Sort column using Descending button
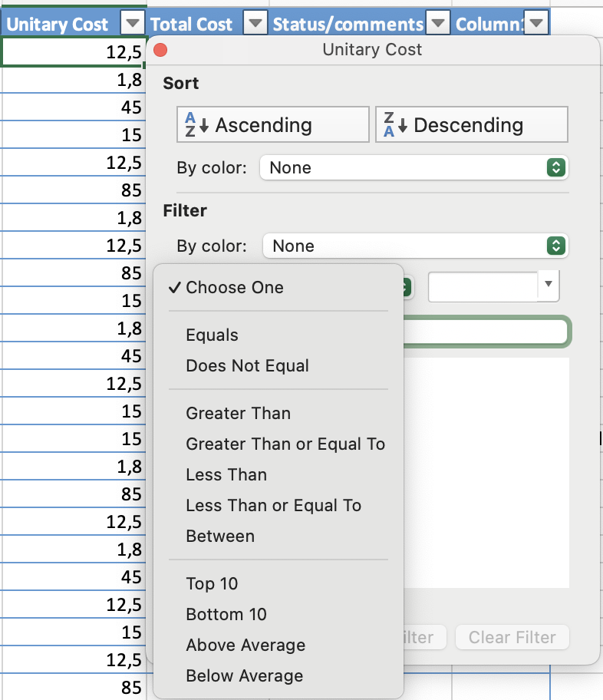The image size is (603, 700). pyautogui.click(x=471, y=125)
